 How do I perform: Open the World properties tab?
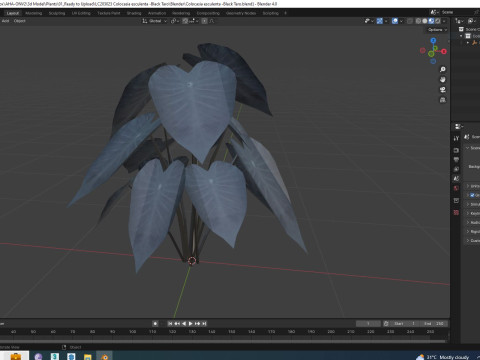click(456, 188)
